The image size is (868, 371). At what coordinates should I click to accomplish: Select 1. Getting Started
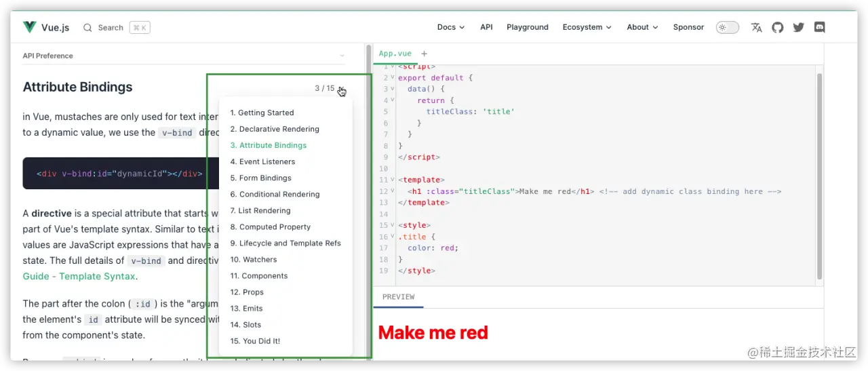tap(262, 113)
